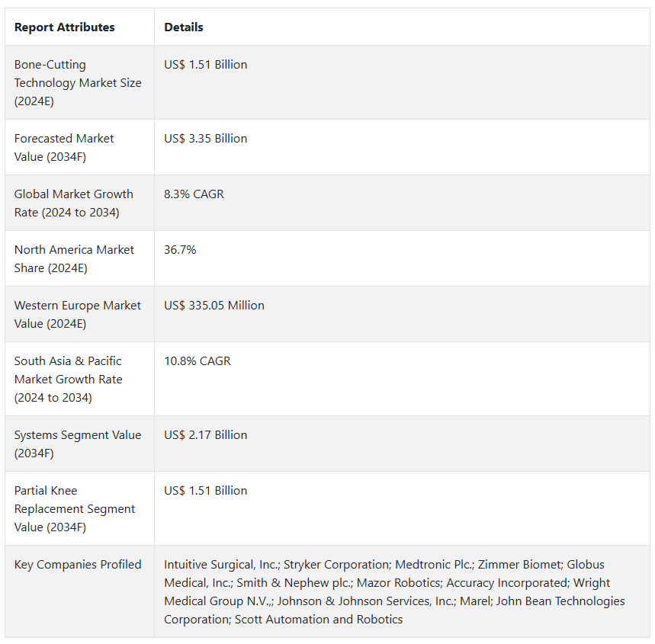
Task: Click the 10.8% CAGR value
Action: coord(197,361)
